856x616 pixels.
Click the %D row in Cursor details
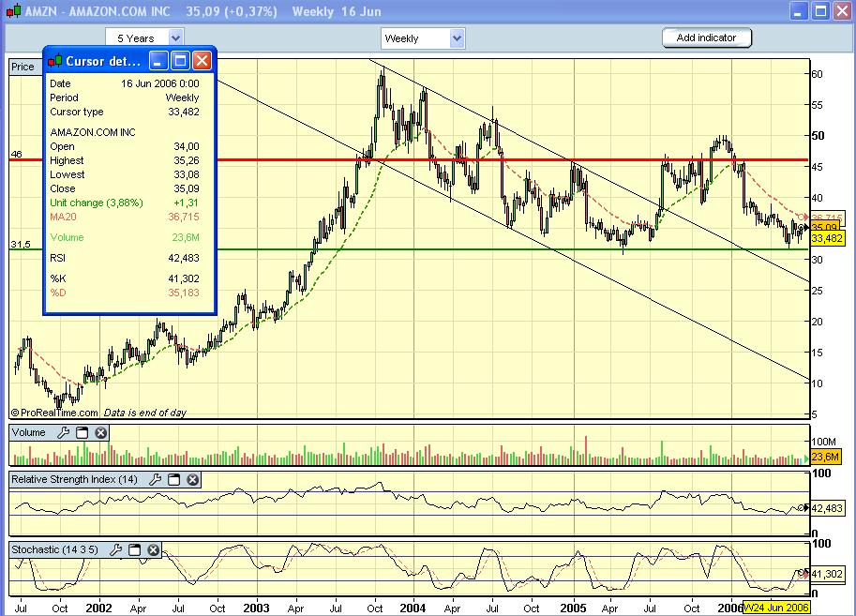click(x=125, y=293)
